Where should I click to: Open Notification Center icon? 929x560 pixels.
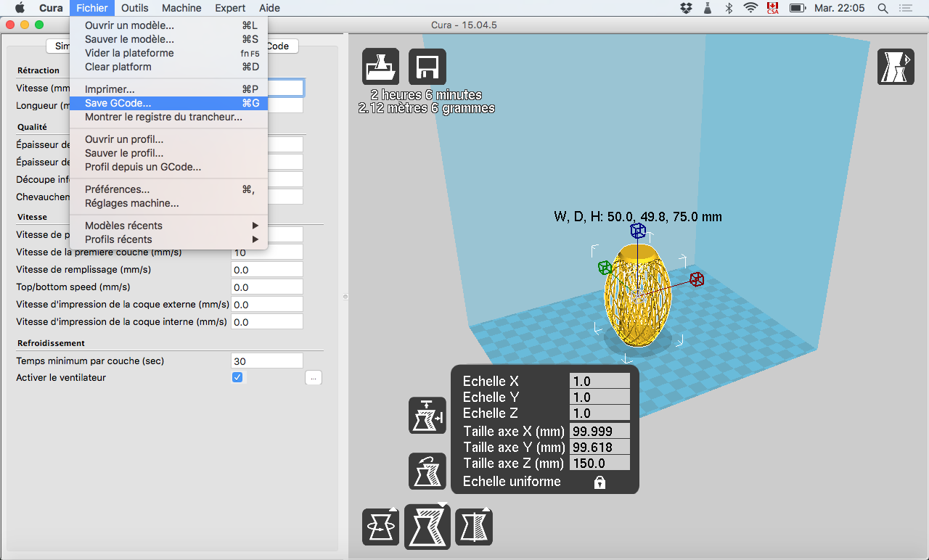pos(905,8)
